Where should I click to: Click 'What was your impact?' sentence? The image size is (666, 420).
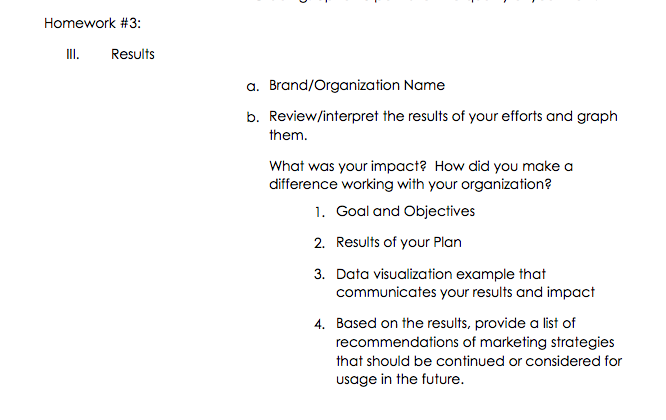click(x=347, y=166)
